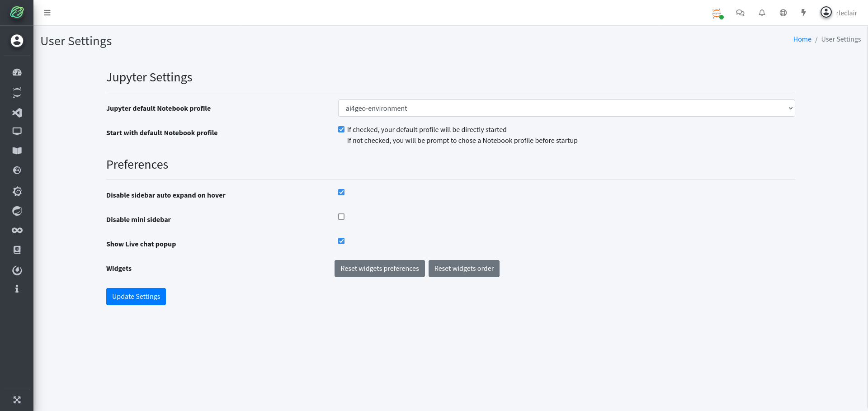Open notifications bell icon
Image resolution: width=868 pixels, height=411 pixels.
762,13
